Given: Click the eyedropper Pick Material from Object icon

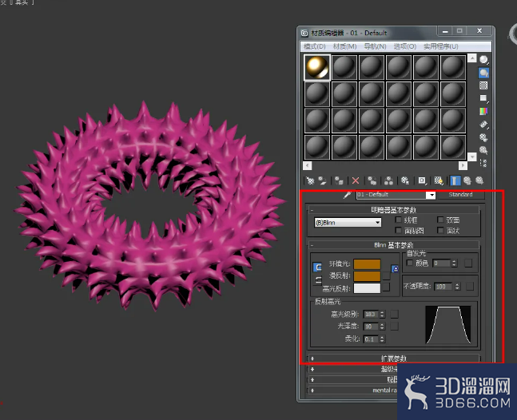Looking at the screenshot, I should 347,195.
